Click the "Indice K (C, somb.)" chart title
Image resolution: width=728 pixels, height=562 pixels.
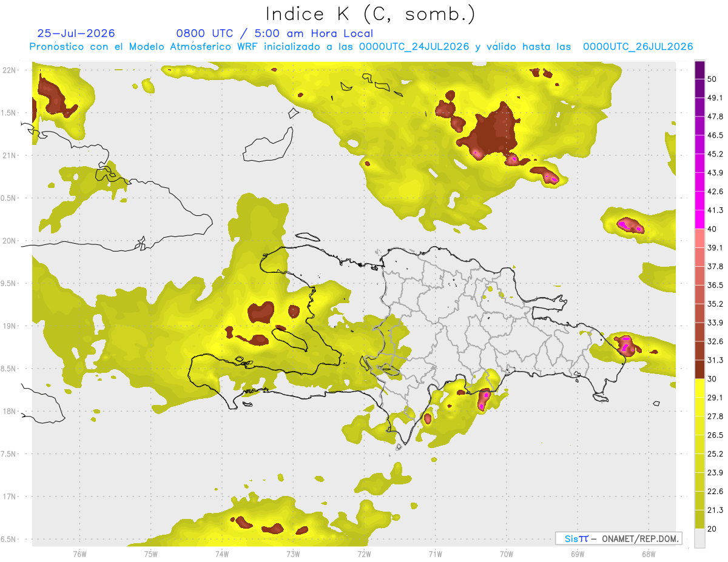pos(370,15)
